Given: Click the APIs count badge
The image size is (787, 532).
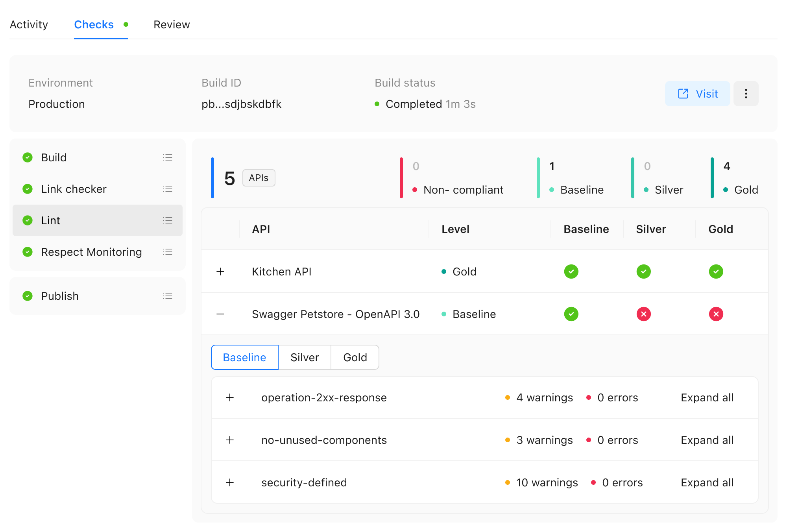Looking at the screenshot, I should (259, 178).
